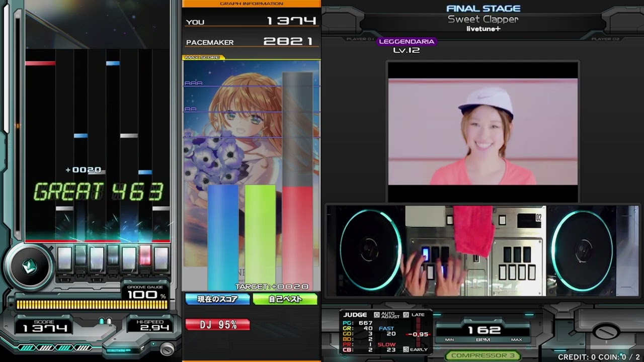Click the FAST 20 count
Image resolution: width=644 pixels, height=362 pixels.
[386, 331]
